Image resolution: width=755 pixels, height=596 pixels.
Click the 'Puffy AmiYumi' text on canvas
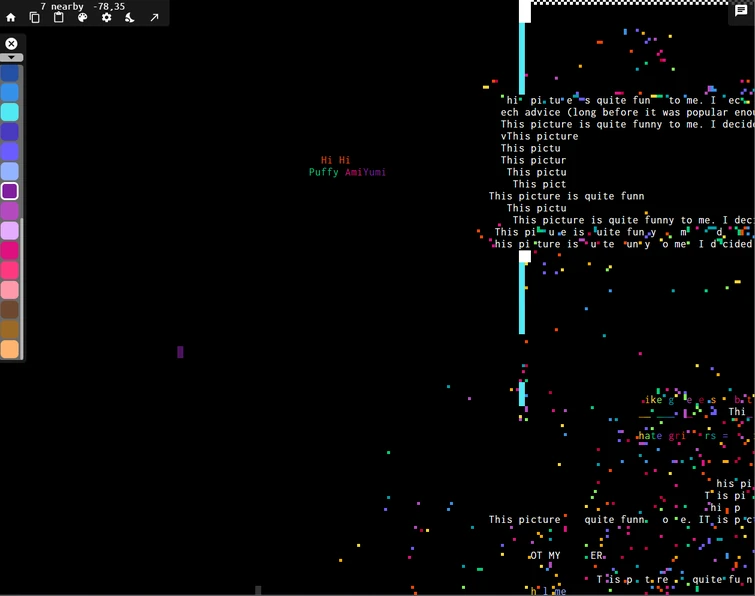tap(347, 172)
